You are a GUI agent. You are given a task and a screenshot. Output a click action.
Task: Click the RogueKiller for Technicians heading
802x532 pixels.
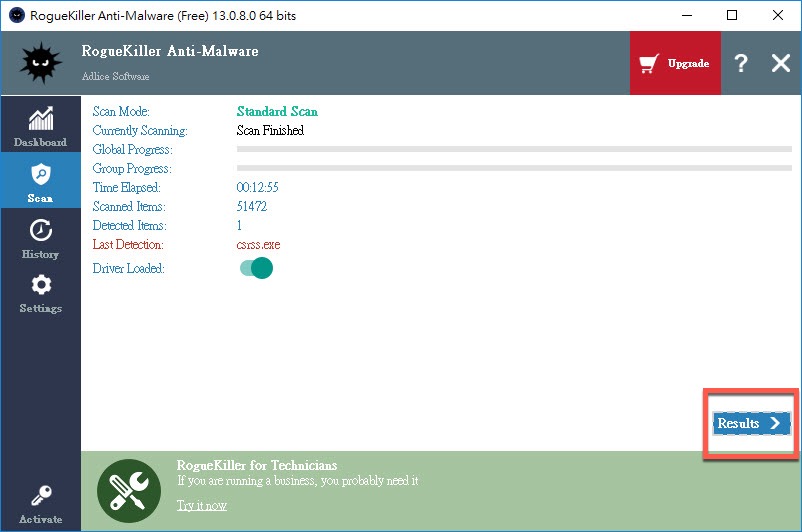257,465
